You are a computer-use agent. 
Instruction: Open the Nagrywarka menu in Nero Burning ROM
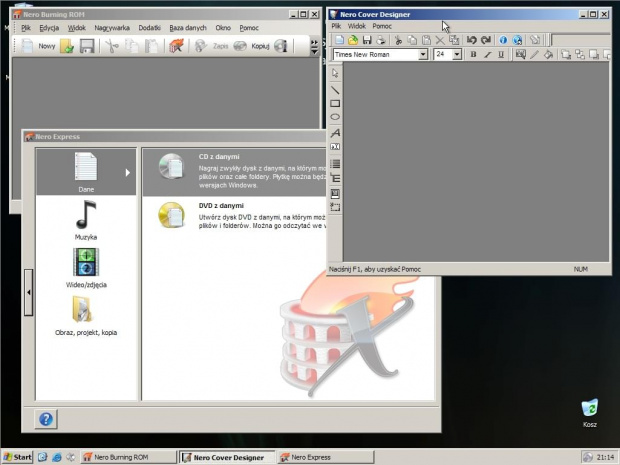[x=112, y=28]
